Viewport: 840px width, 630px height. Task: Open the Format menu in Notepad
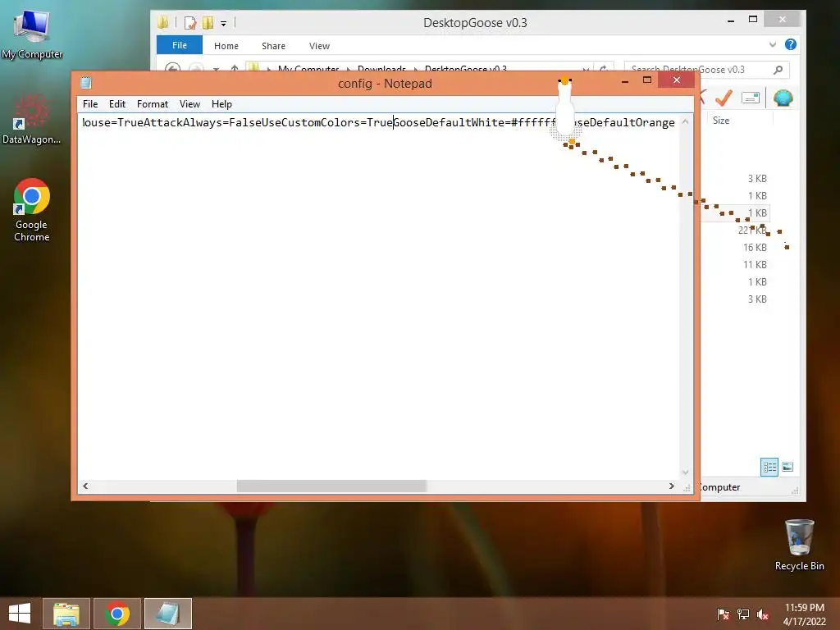coord(152,104)
